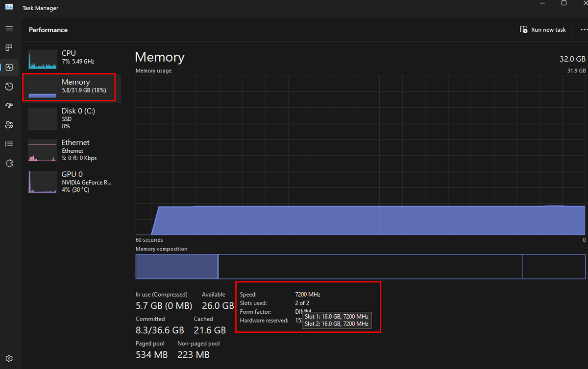Open the App history page icon

coord(8,86)
